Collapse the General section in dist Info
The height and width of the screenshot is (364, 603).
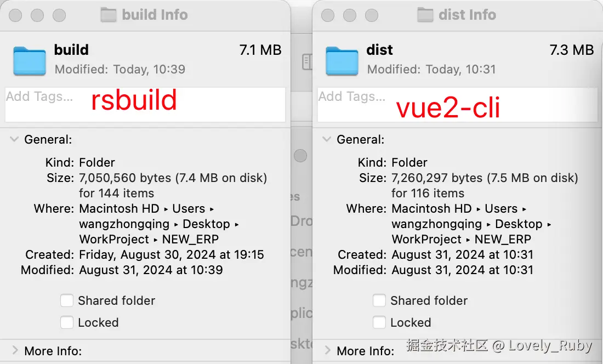point(327,140)
